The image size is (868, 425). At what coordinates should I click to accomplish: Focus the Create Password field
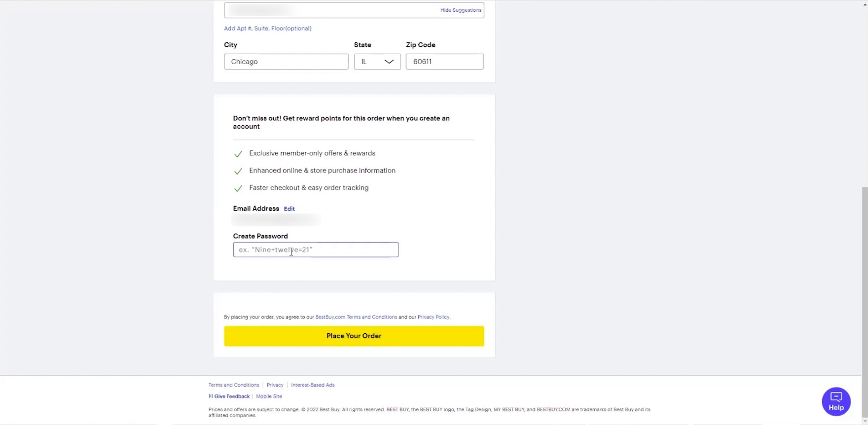point(316,250)
